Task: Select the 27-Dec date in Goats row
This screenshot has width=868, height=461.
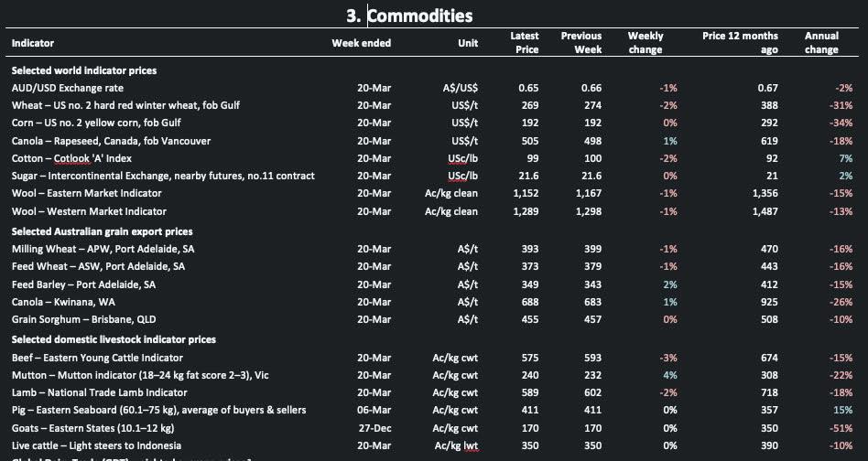Action: point(374,427)
